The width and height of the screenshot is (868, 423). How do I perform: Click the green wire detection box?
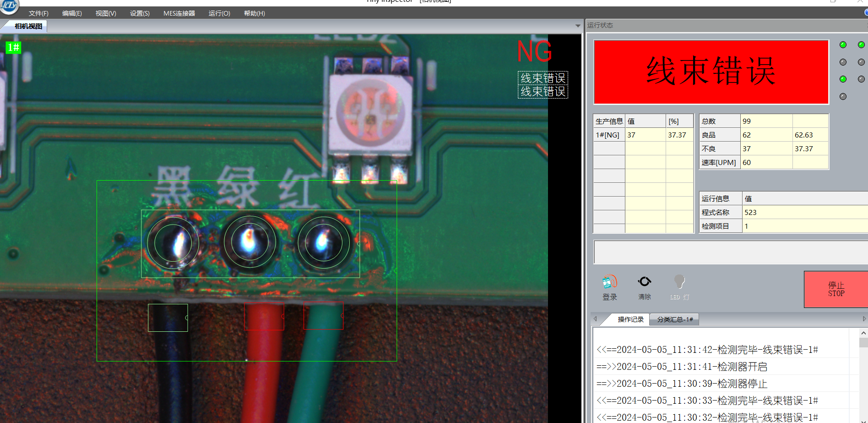(323, 316)
